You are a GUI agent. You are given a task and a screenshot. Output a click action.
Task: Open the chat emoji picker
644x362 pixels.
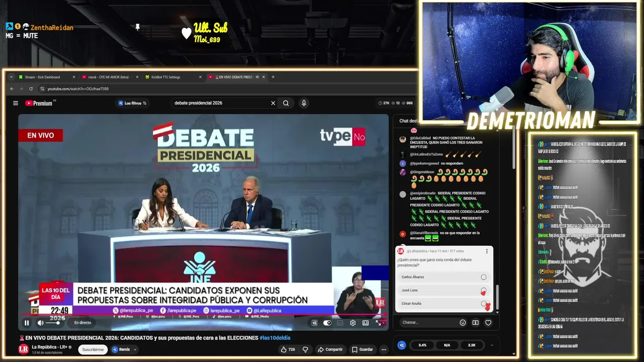coord(463,323)
